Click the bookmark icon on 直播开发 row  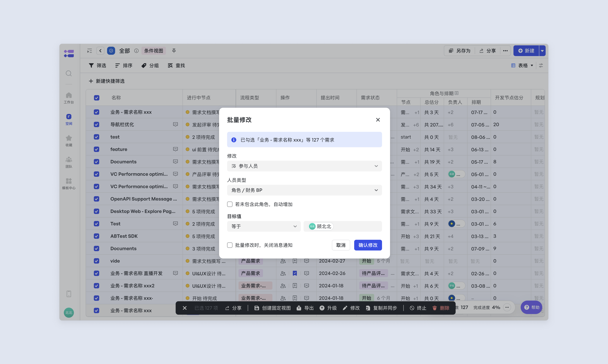click(295, 273)
